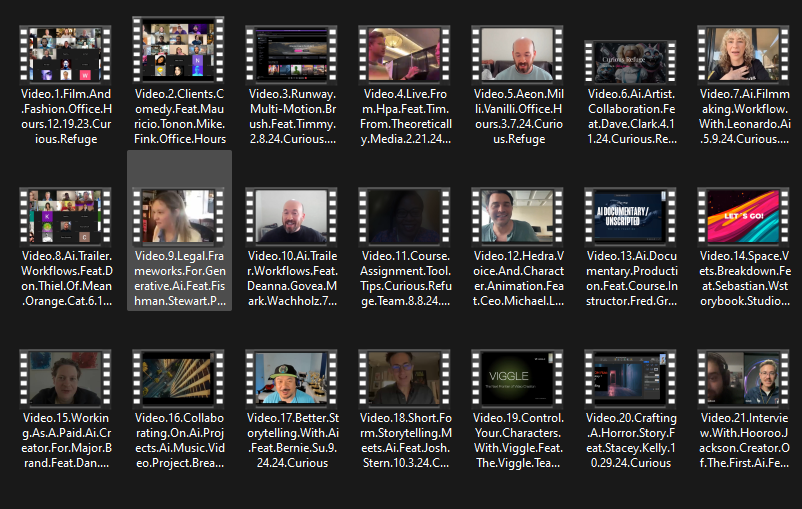Select Video.5 Aeon Mili Vanilli video
The height and width of the screenshot is (509, 802).
518,54
